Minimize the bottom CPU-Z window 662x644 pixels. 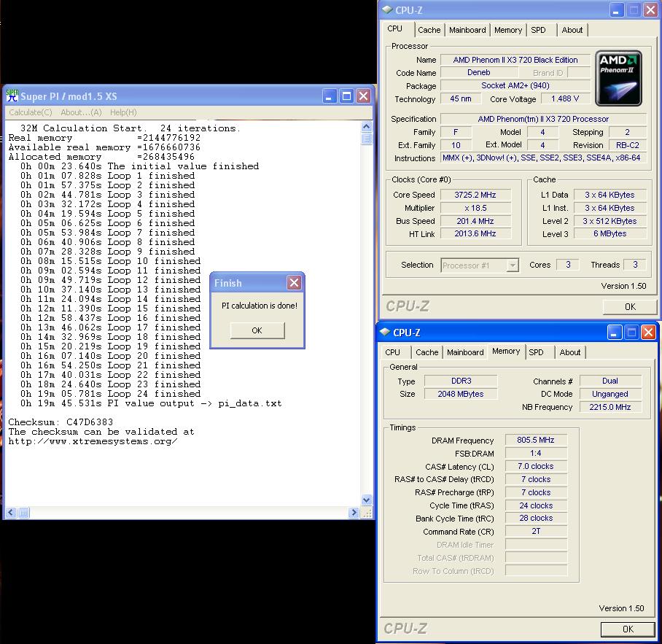(x=615, y=333)
